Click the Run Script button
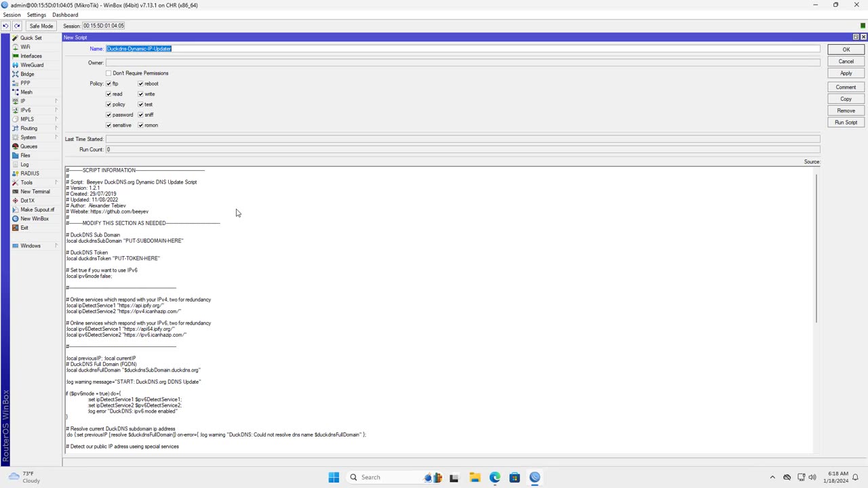Screen dimensions: 868x488 [846, 123]
